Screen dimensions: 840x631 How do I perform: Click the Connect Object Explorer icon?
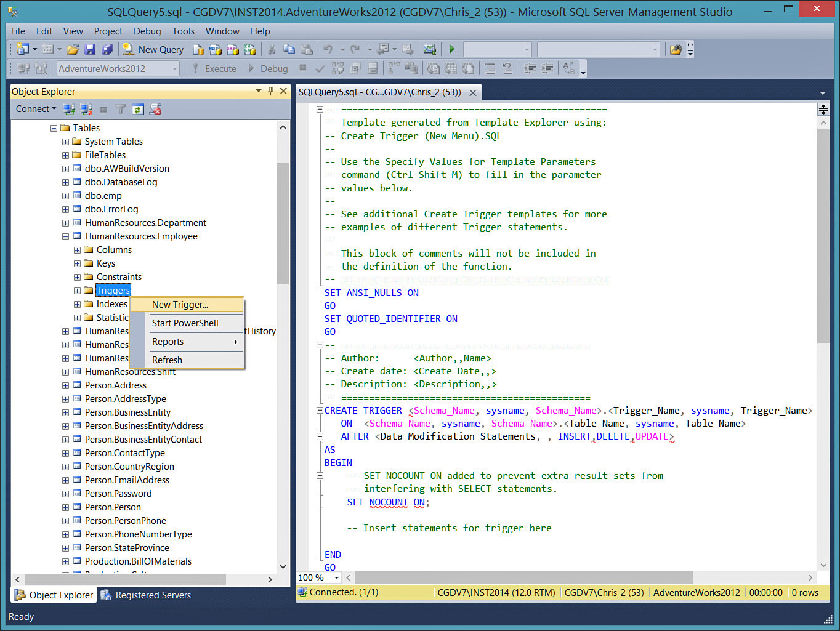point(69,110)
